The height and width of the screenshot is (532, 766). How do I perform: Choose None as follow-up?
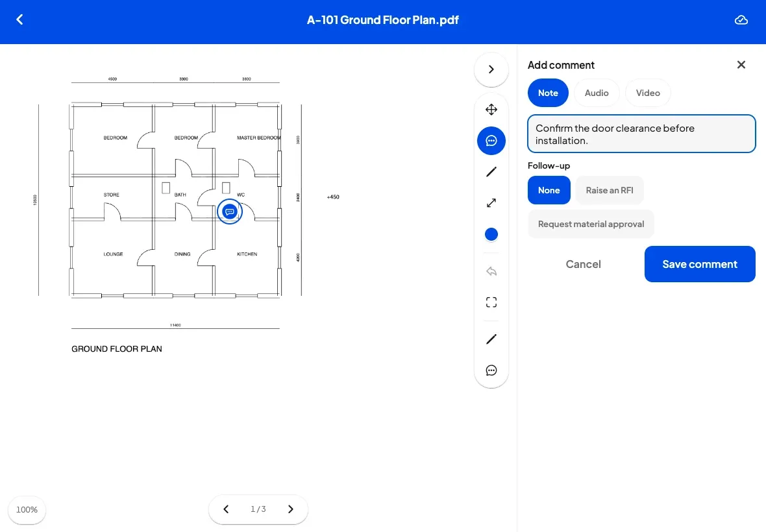pos(549,190)
